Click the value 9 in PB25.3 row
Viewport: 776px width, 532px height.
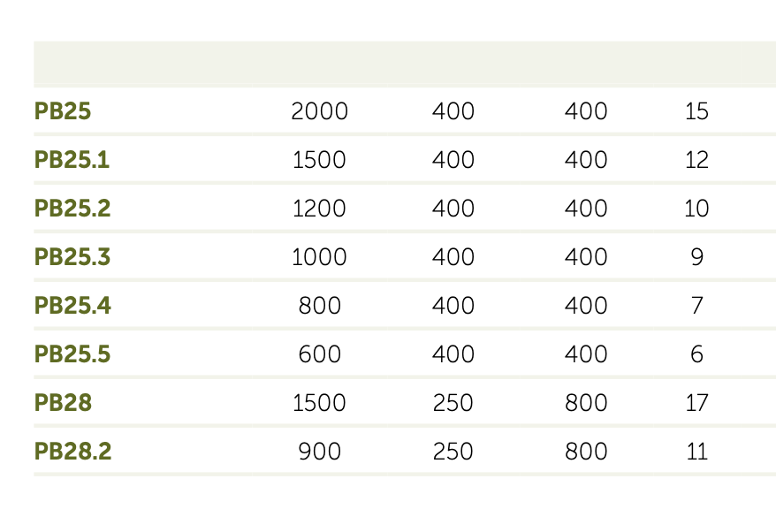(x=696, y=257)
